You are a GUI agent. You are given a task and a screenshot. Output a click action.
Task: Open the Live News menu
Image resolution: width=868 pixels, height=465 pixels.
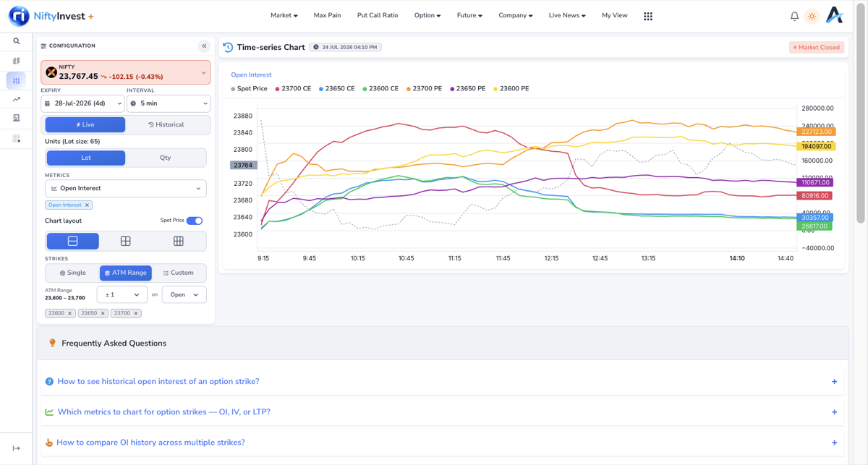click(x=567, y=15)
